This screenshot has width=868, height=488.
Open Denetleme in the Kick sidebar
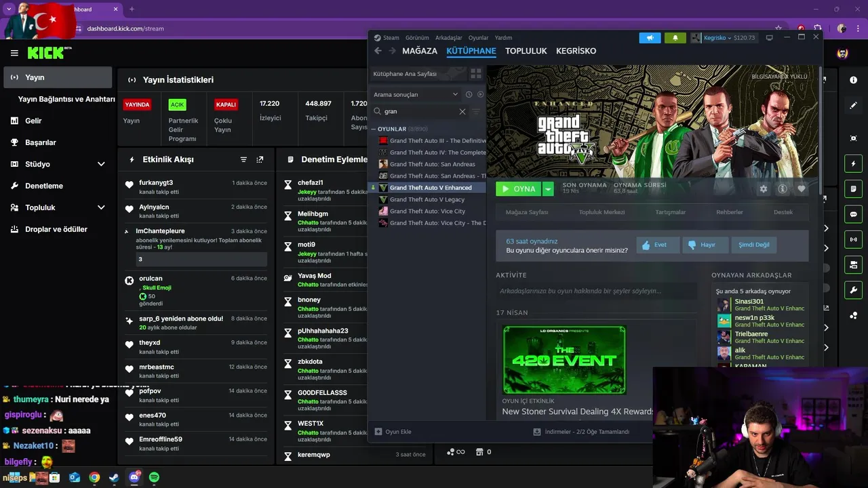click(x=44, y=186)
